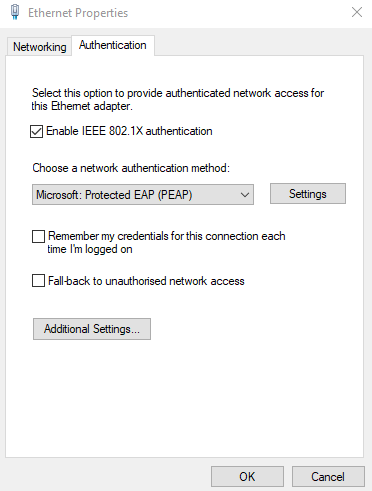
Task: Click the Ethernet adapter icon in title bar
Action: 15,13
